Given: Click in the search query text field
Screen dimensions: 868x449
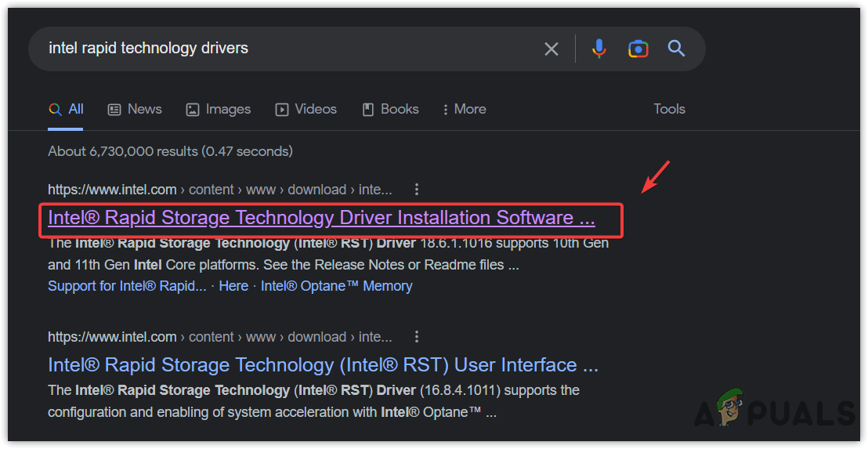Looking at the screenshot, I should [x=282, y=49].
